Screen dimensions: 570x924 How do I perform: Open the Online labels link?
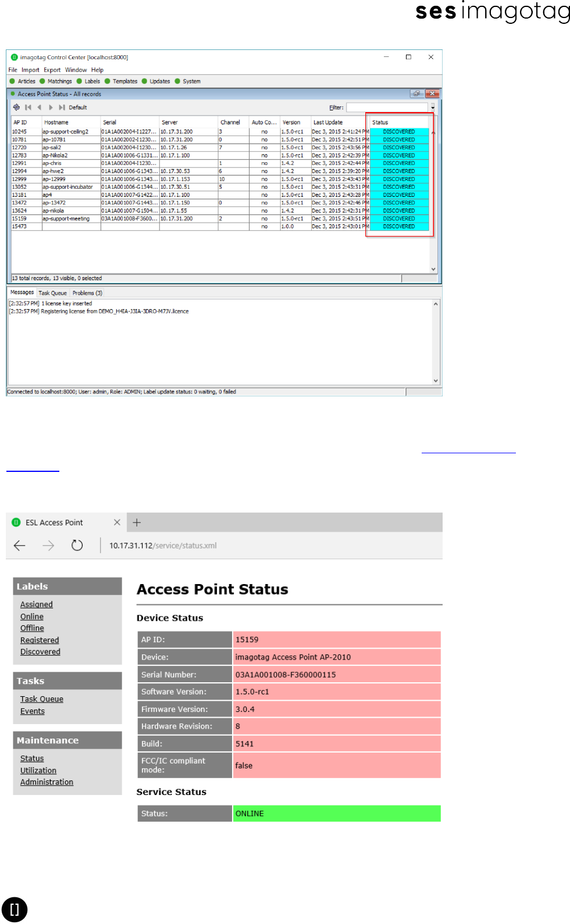[x=32, y=617]
